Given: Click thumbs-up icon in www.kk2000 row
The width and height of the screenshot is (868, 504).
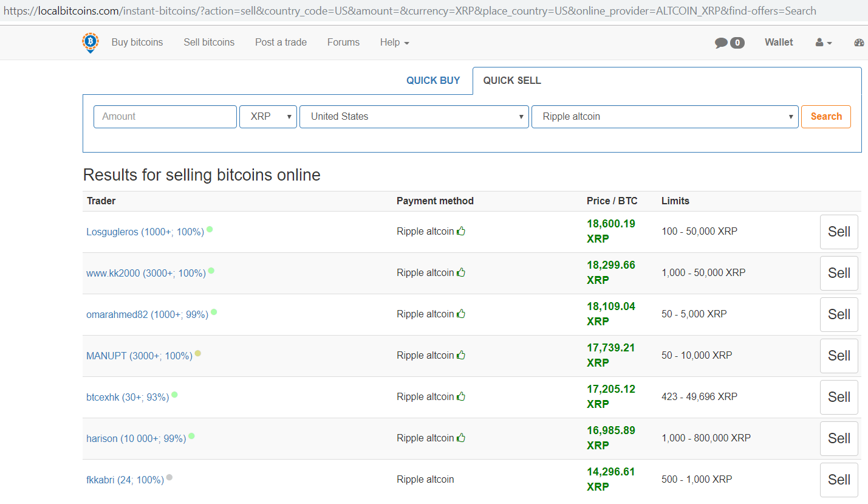Looking at the screenshot, I should [x=461, y=272].
